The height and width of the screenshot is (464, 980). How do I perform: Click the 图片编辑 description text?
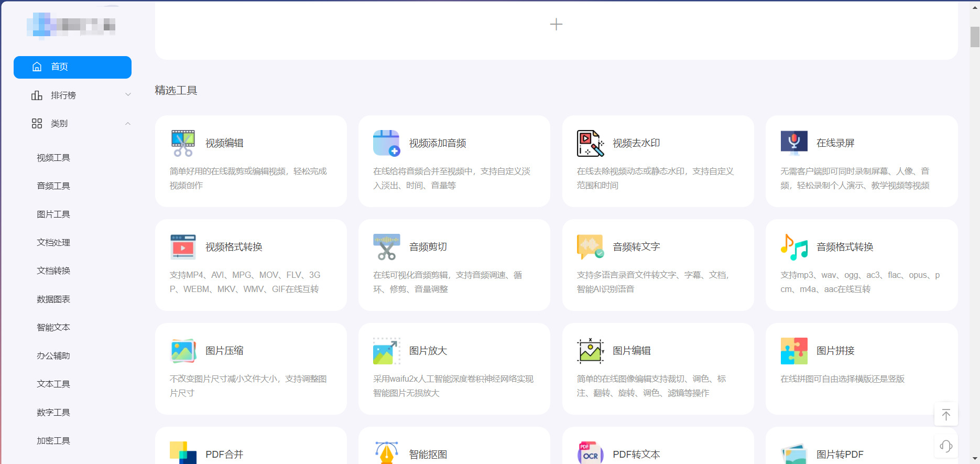pos(651,386)
